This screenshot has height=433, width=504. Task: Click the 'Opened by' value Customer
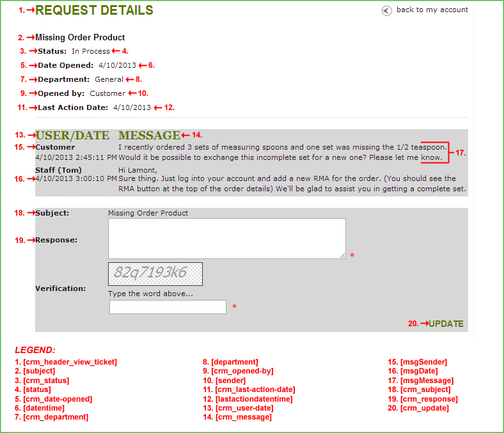click(107, 93)
